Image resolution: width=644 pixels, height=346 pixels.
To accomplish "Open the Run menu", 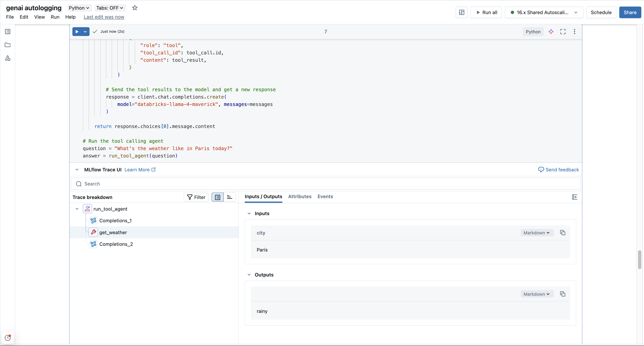I will point(55,17).
